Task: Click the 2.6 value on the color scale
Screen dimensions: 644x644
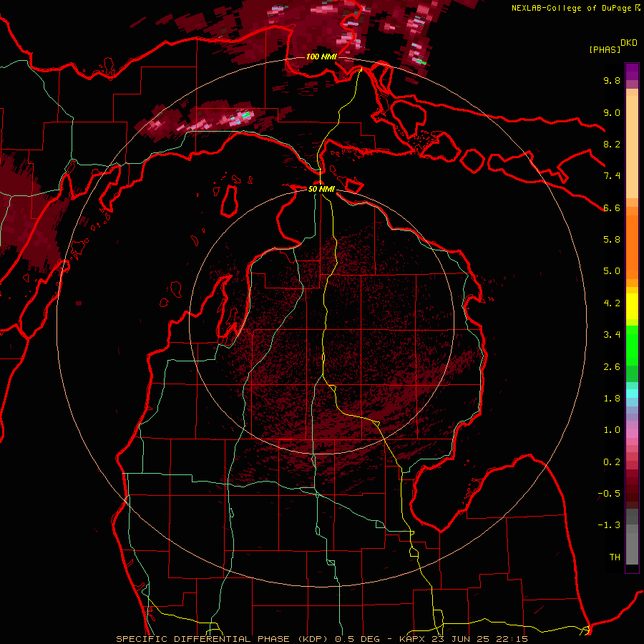Action: click(x=612, y=367)
